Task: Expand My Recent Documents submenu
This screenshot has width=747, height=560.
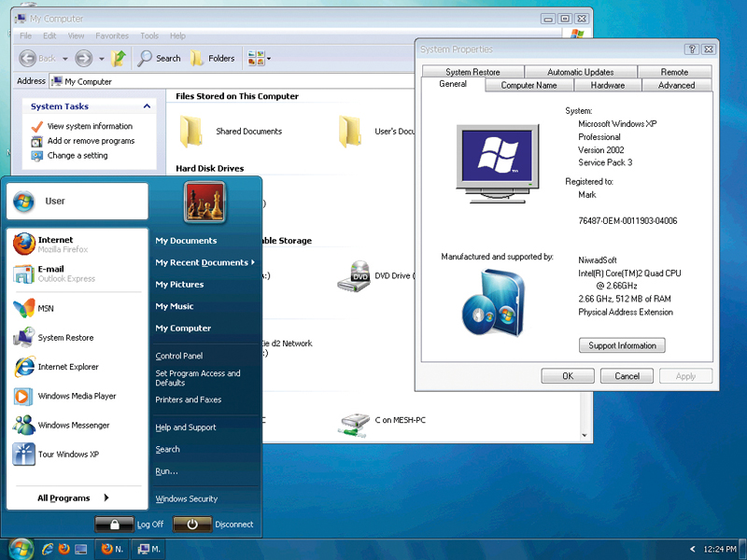Action: [x=204, y=262]
